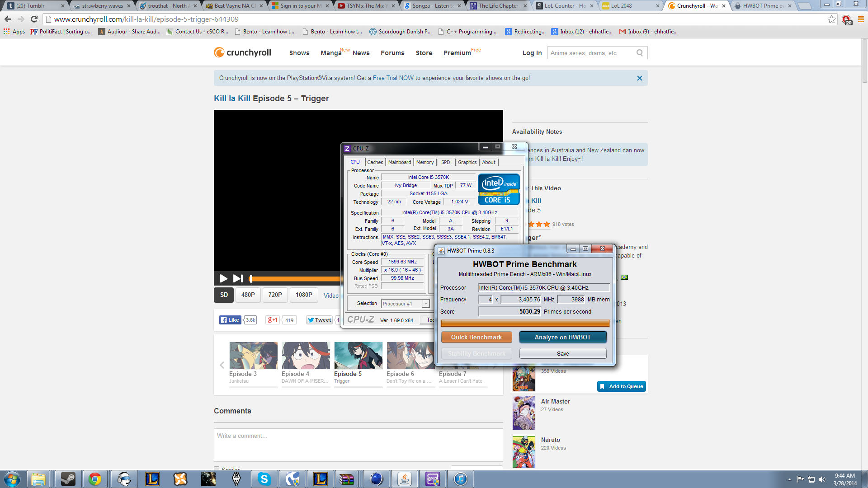This screenshot has height=488, width=868.
Task: Switch to the About tab in CPU-Z
Action: pos(489,162)
